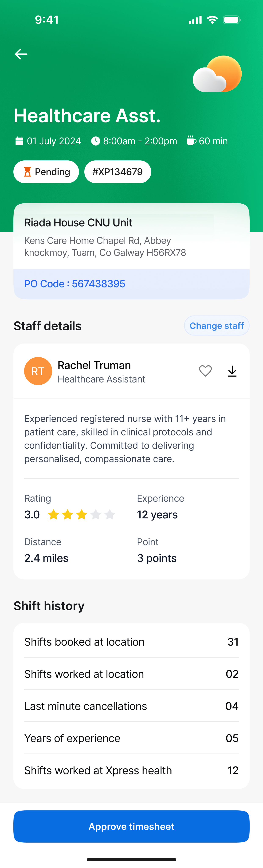The image size is (263, 868).
Task: Tap the sun and cloud weather icon
Action: 217,74
